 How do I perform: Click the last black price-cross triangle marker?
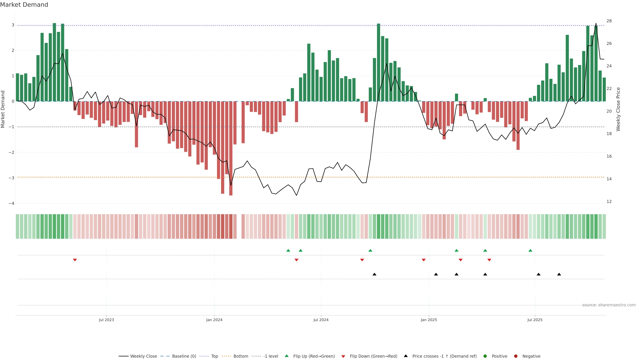pyautogui.click(x=559, y=274)
